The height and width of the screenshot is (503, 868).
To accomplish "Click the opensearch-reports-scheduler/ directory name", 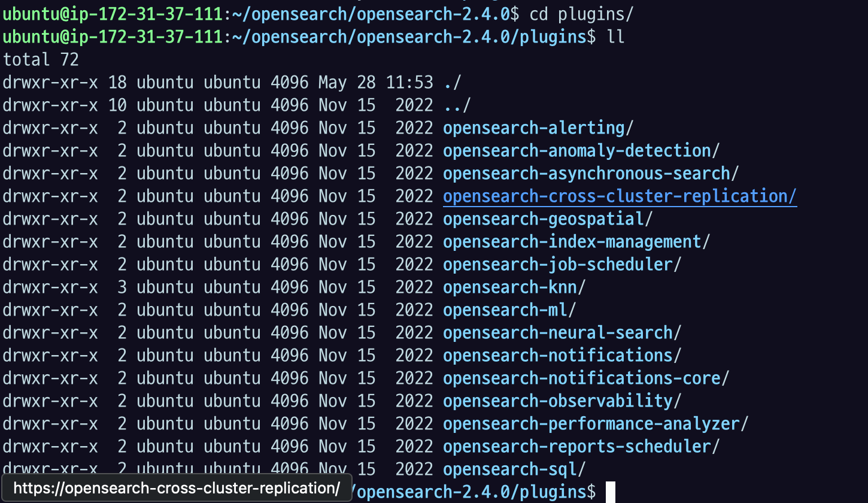I will (581, 447).
